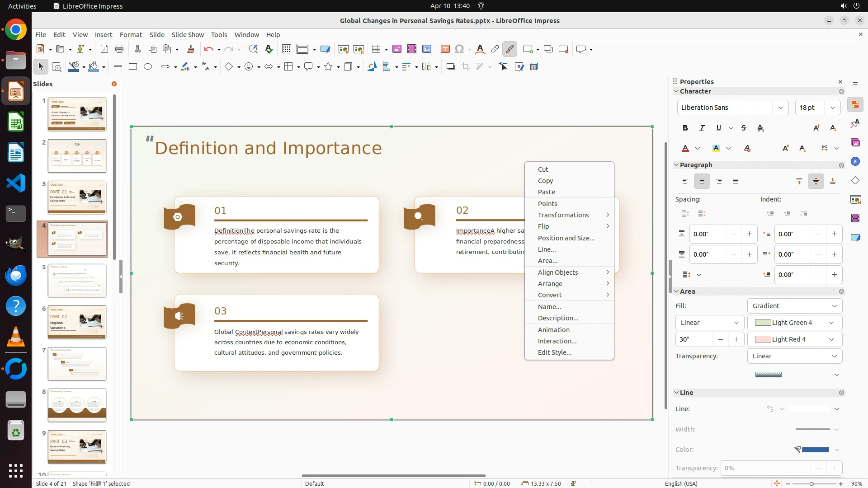This screenshot has height=488, width=868.
Task: Choose Position and Size from context menu
Action: coord(566,238)
